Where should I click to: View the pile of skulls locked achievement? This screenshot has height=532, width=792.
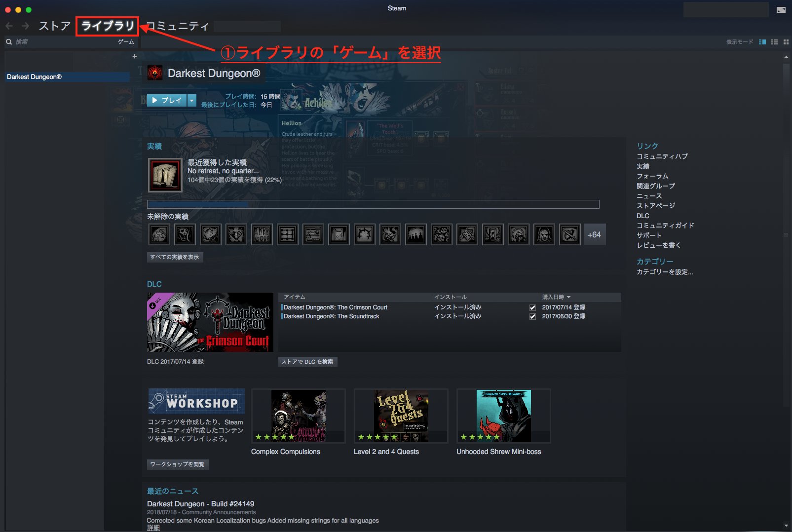[x=442, y=234]
